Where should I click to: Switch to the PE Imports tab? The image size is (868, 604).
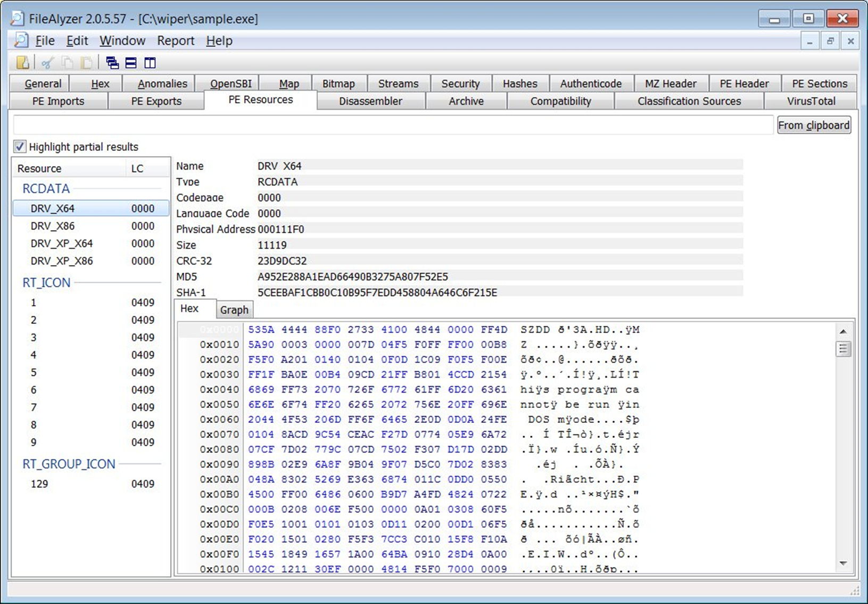59,101
